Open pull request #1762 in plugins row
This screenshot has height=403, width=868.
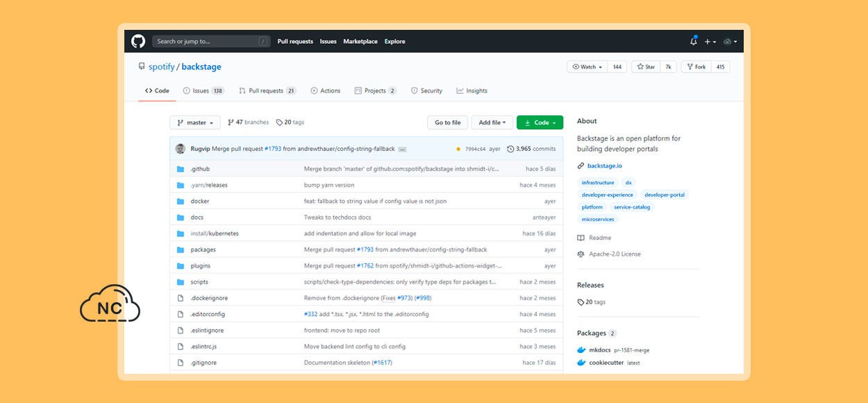[x=365, y=265]
